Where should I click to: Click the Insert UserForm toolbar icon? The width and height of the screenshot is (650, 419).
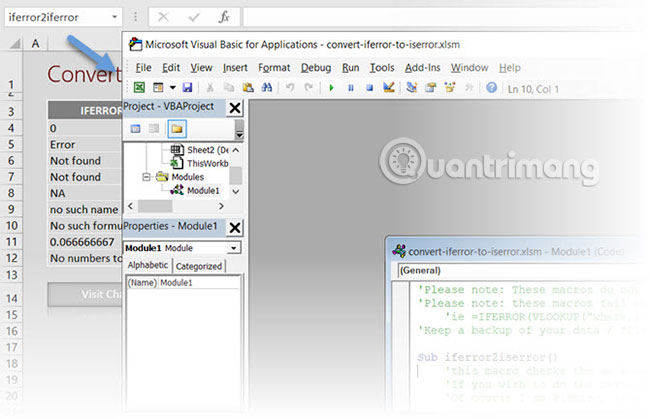(x=158, y=87)
